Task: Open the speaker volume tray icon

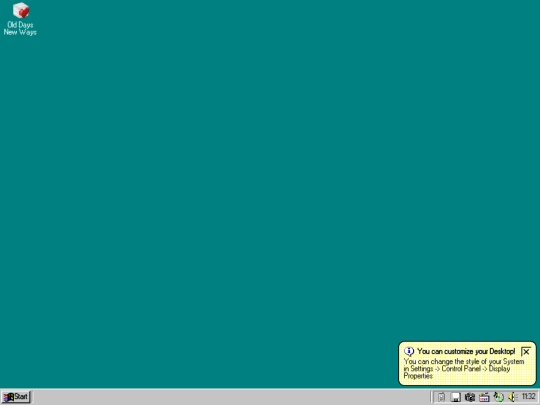Action: 512,397
